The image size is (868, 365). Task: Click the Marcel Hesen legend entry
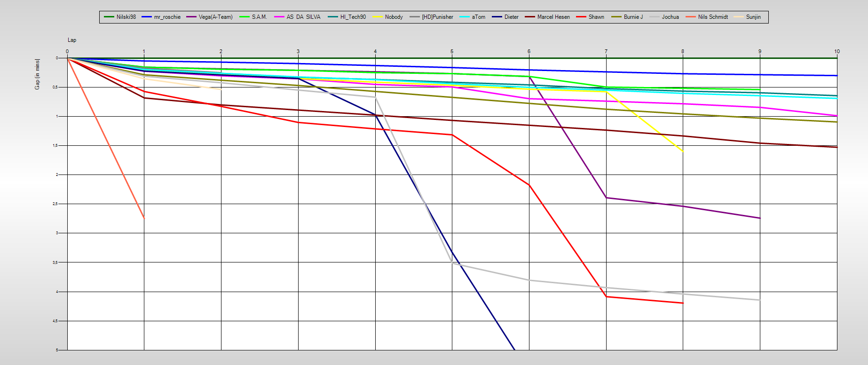point(553,17)
